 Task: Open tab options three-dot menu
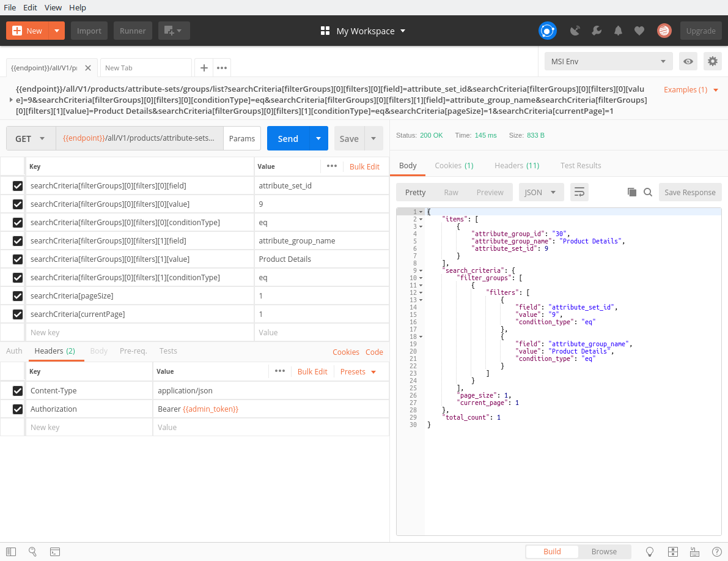tap(222, 68)
